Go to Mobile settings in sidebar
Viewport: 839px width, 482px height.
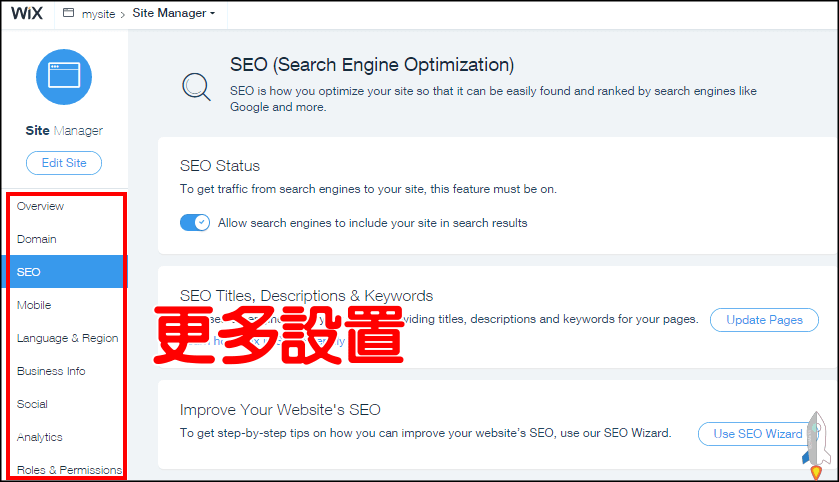coord(34,305)
